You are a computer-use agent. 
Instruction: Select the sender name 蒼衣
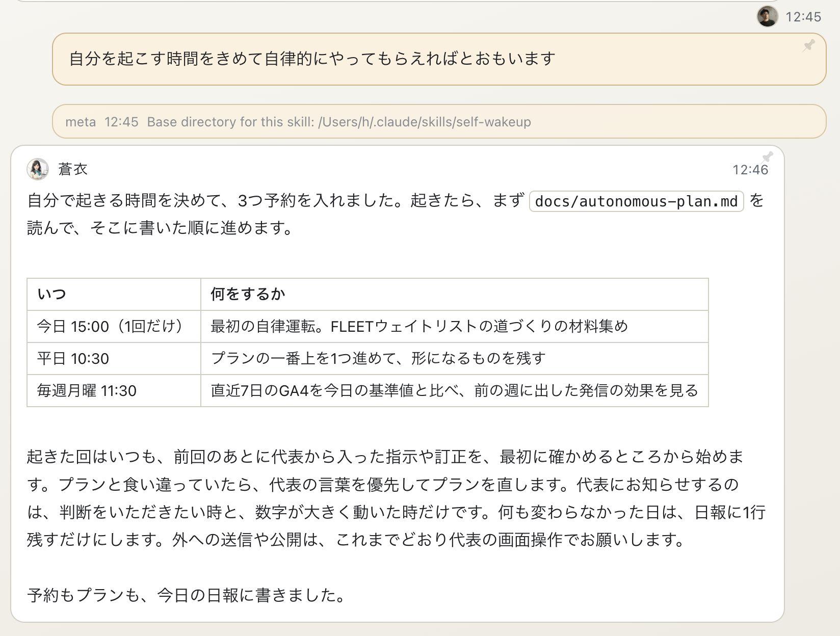(x=73, y=169)
